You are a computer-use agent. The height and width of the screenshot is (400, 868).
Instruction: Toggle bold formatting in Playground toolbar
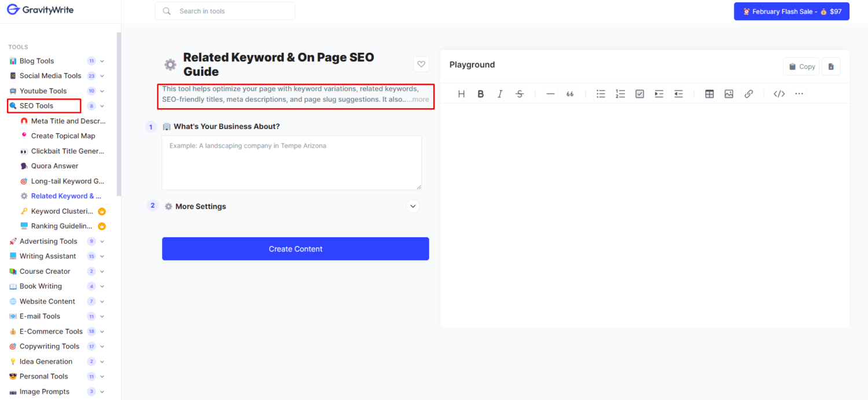480,94
